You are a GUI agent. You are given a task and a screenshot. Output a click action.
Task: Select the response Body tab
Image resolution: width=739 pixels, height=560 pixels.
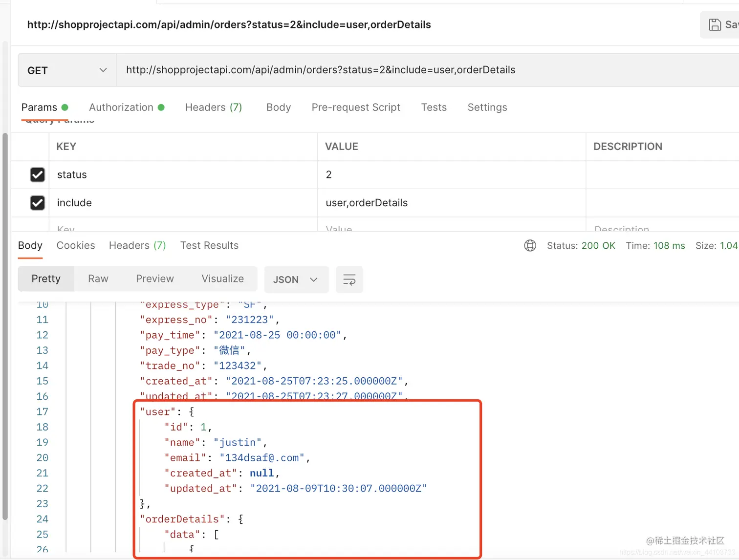point(30,245)
